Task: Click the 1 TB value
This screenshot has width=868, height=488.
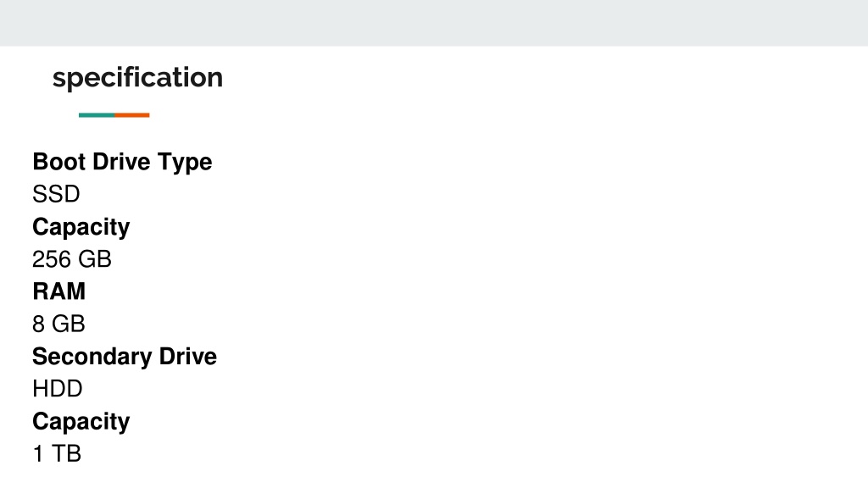Action: [57, 454]
